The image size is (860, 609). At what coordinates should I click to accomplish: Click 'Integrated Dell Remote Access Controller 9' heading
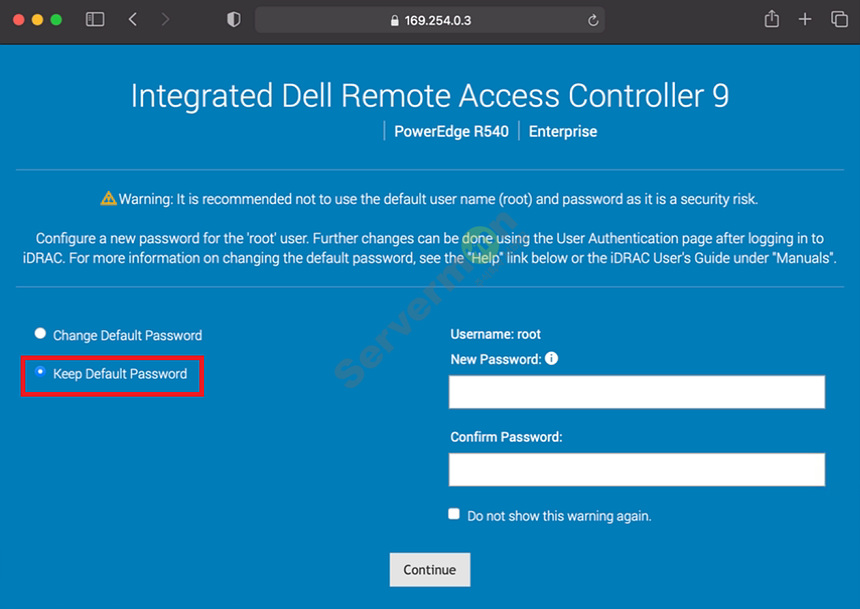430,96
